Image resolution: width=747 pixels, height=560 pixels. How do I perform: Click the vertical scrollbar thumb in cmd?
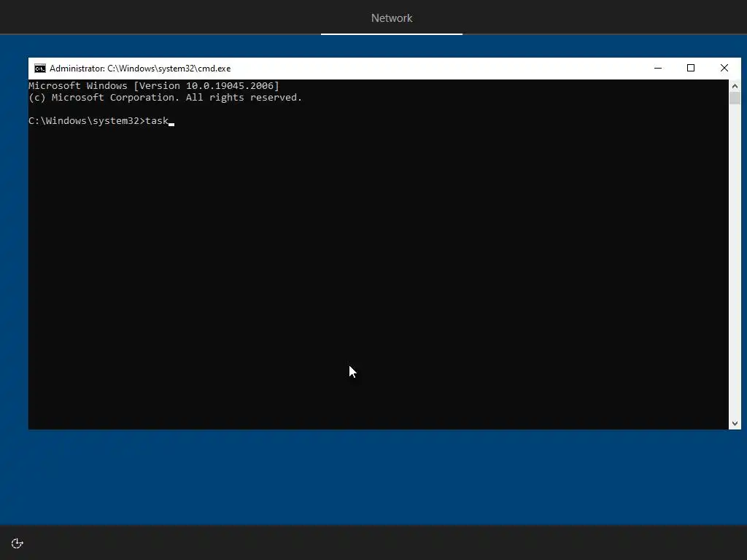click(735, 98)
